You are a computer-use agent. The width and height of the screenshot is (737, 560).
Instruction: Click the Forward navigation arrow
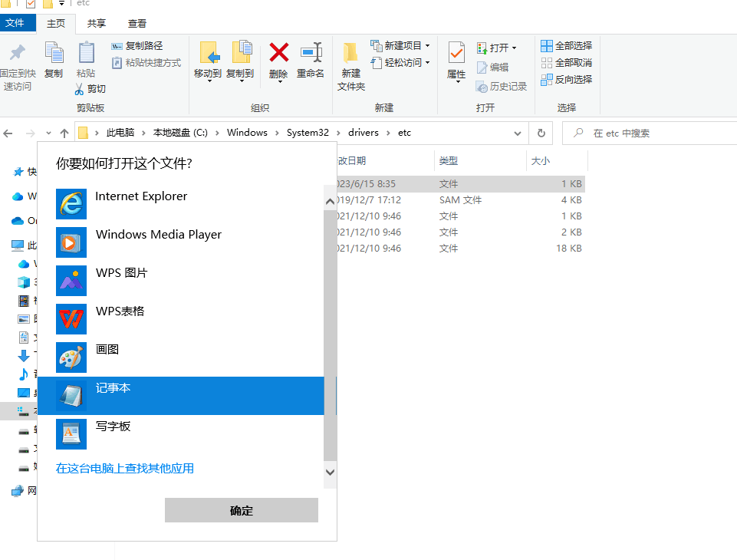click(x=30, y=133)
